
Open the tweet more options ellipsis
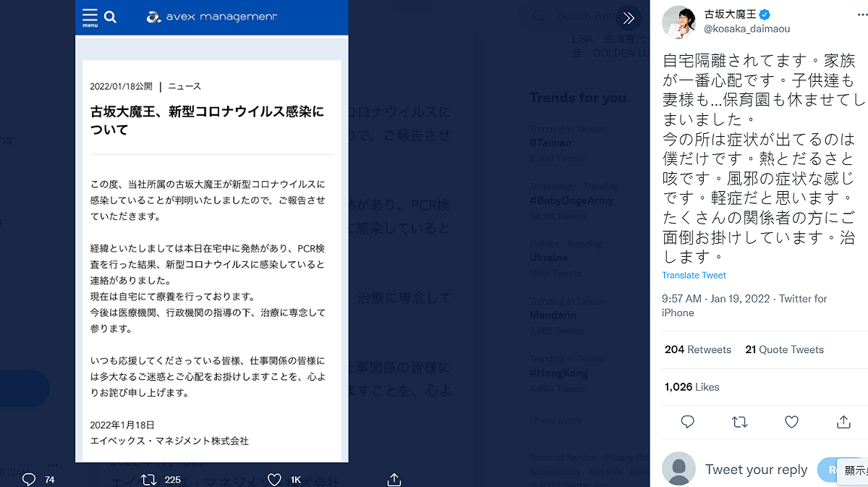861,14
